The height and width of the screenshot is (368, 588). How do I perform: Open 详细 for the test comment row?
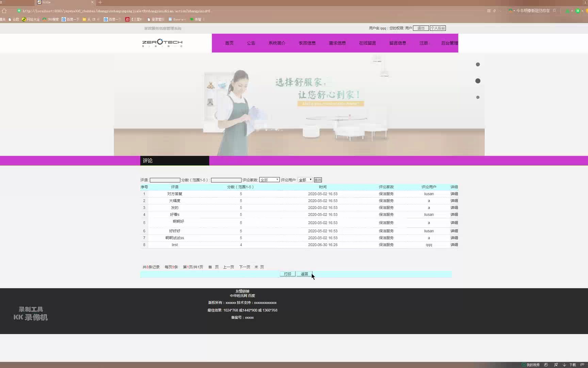click(x=454, y=245)
